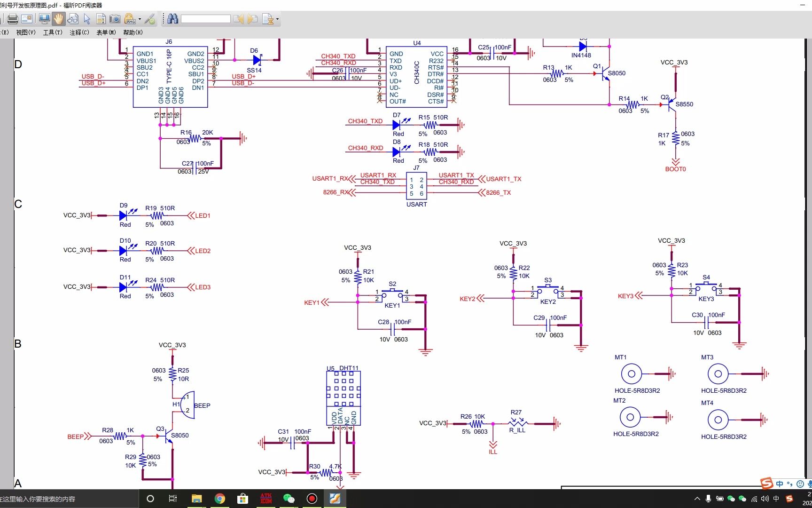The width and height of the screenshot is (812, 508).
Task: Open the dropdown beside the RMS lock
Action: click(140, 19)
